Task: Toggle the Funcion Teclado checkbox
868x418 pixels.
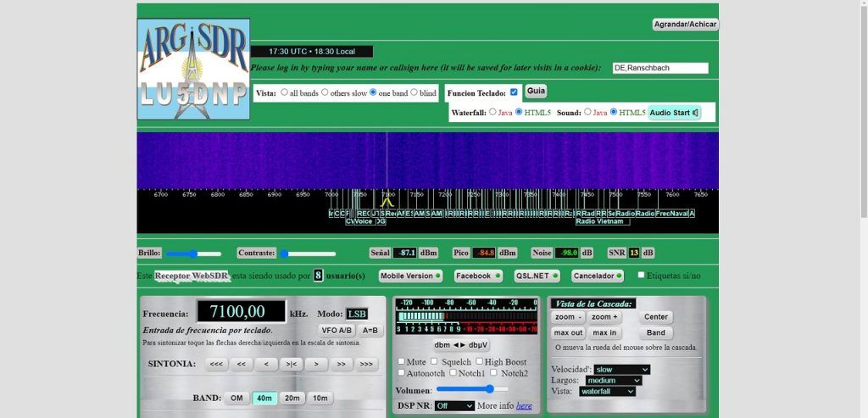Action: (x=514, y=92)
